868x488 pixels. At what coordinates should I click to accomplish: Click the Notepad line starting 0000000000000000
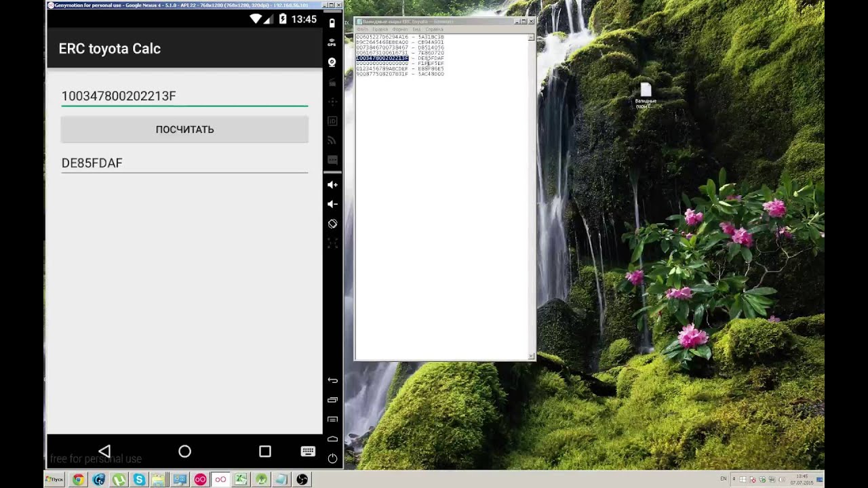pyautogui.click(x=400, y=64)
